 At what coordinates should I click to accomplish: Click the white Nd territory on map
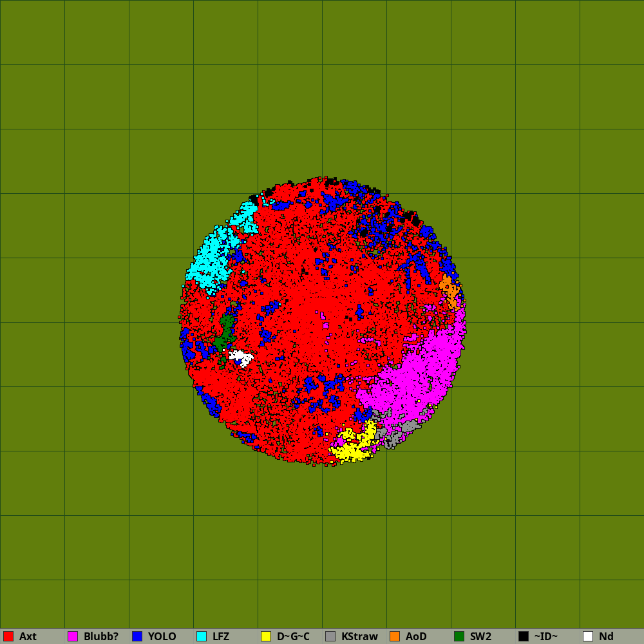[241, 357]
